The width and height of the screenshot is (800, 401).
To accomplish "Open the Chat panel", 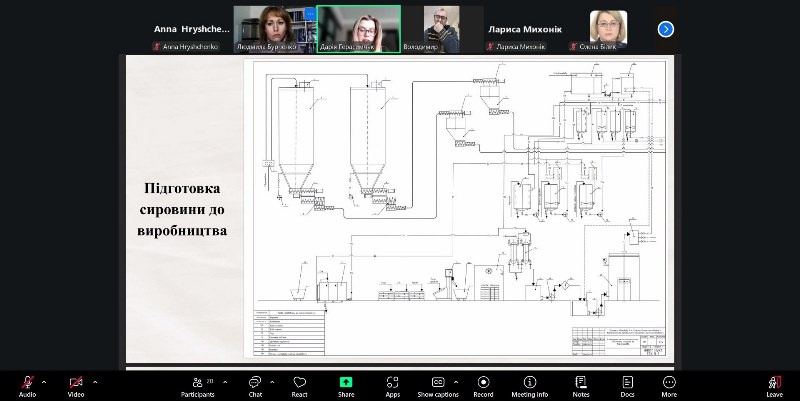I will (x=255, y=383).
